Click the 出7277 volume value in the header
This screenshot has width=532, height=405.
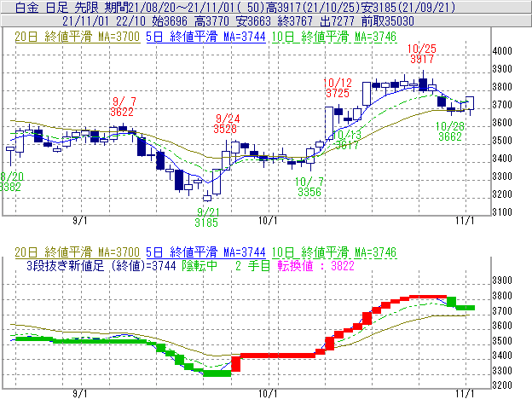click(x=337, y=21)
